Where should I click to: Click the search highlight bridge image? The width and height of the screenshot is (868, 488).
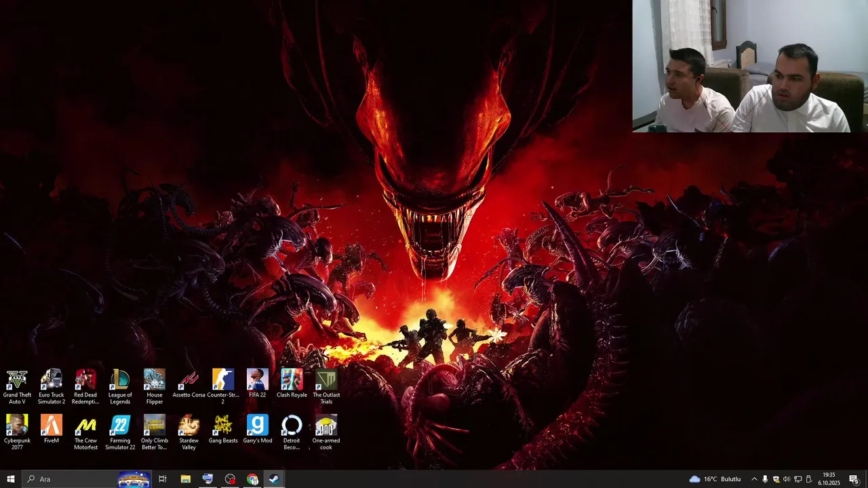coord(134,479)
